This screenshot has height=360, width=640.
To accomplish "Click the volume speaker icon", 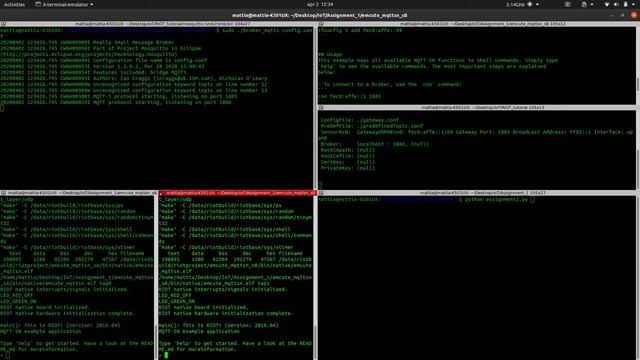I will coord(616,4).
